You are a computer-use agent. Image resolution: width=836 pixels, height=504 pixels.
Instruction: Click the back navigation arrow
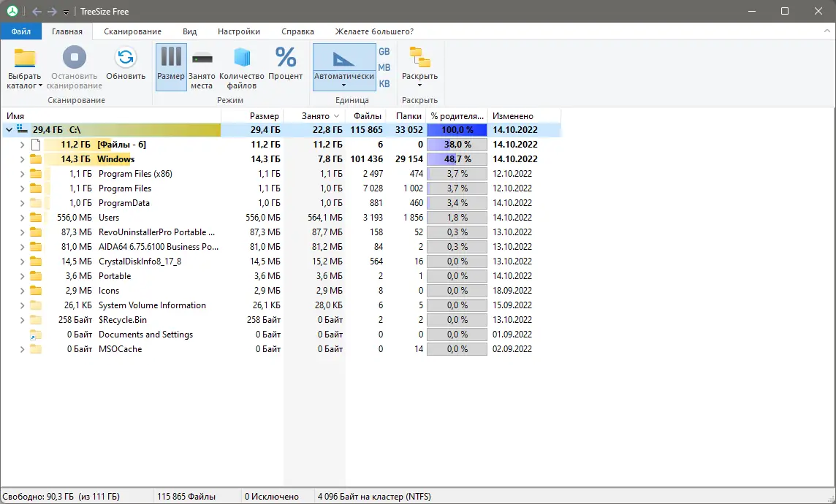(x=37, y=11)
